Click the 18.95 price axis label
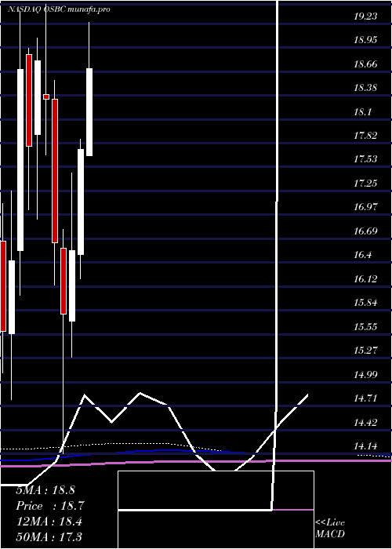Viewport: 392px width, 549px height. pos(365,40)
